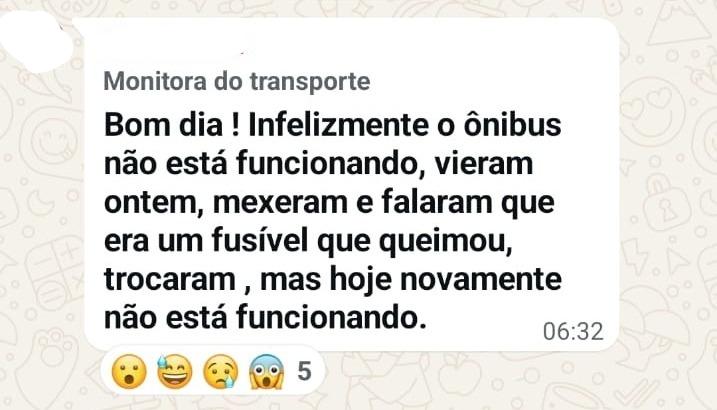Click the surprised open-mouth emoji reaction

pos(129,373)
